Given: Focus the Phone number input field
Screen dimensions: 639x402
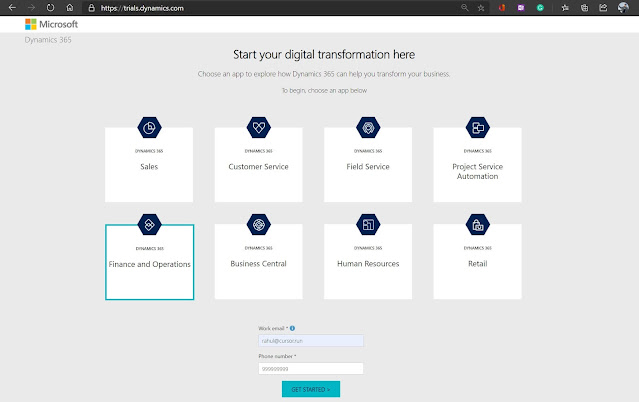Looking at the screenshot, I should tap(311, 369).
